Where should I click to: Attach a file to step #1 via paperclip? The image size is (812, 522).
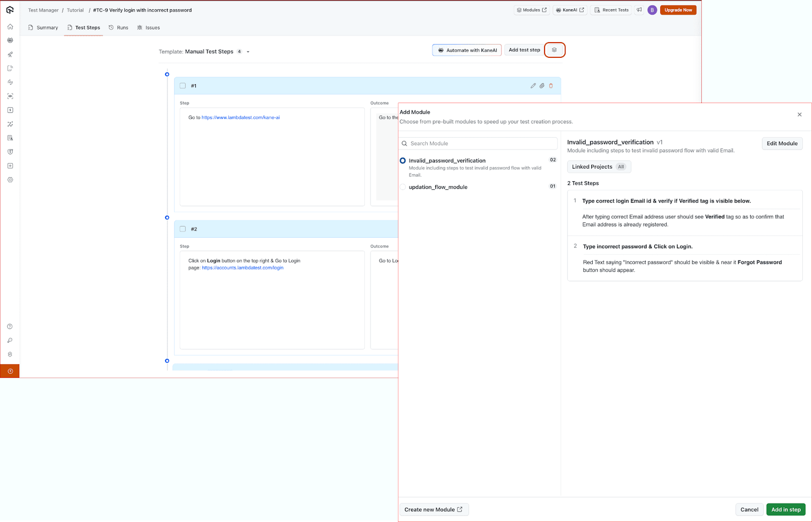(x=541, y=85)
